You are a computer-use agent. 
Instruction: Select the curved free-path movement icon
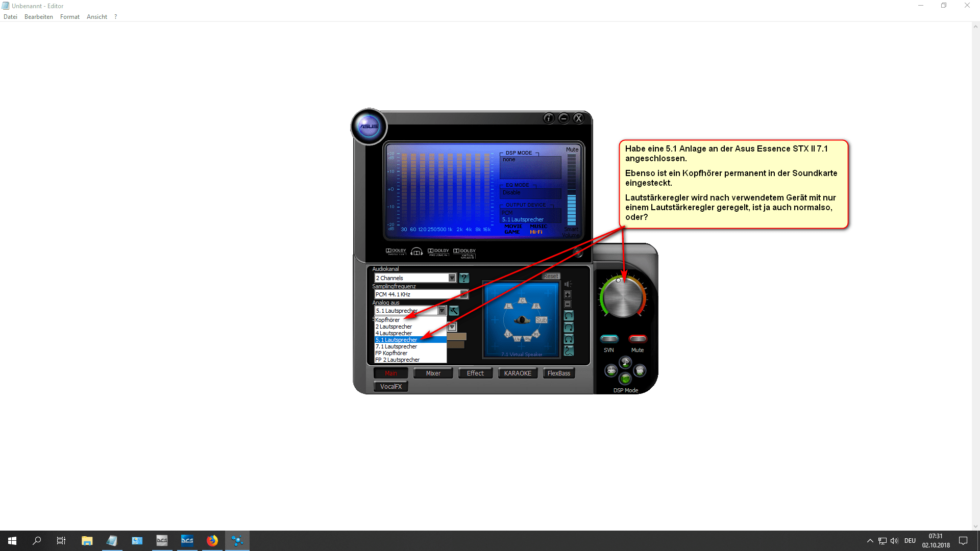click(569, 351)
